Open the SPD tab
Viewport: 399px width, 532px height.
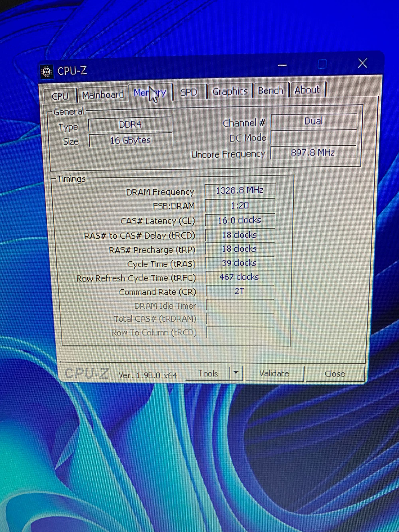[189, 92]
